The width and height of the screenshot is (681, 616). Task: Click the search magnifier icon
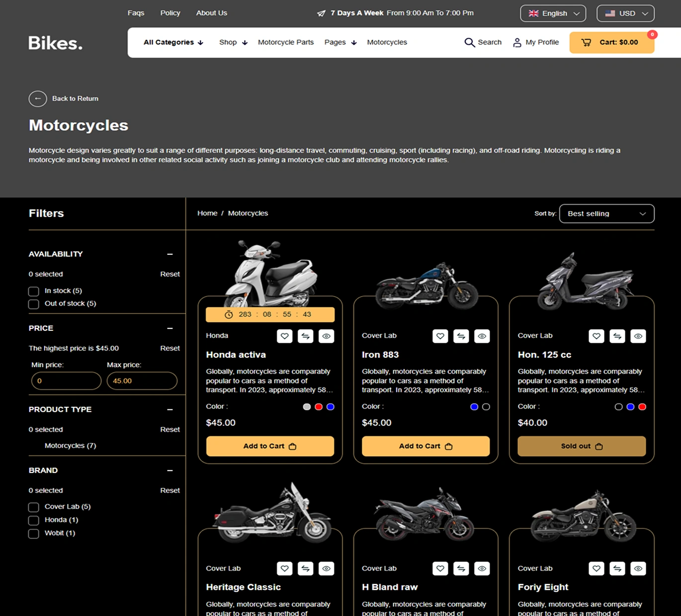click(469, 42)
